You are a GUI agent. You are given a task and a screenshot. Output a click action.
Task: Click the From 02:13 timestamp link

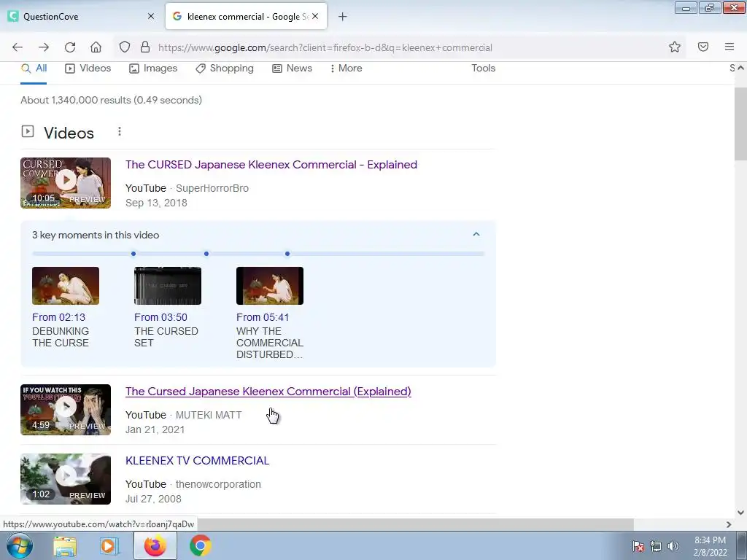[x=58, y=317]
